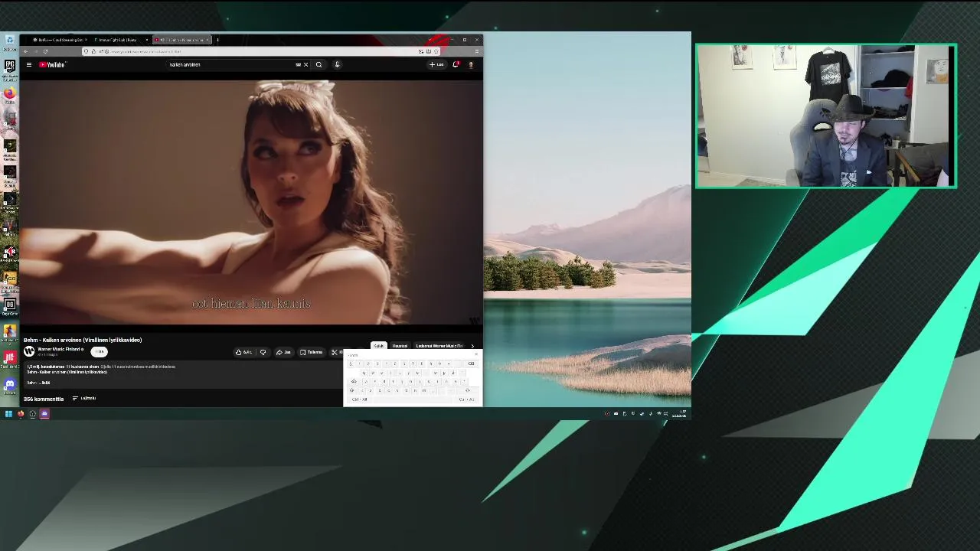The width and height of the screenshot is (980, 551).
Task: Select the active Behm YouTube tab
Action: [x=181, y=40]
